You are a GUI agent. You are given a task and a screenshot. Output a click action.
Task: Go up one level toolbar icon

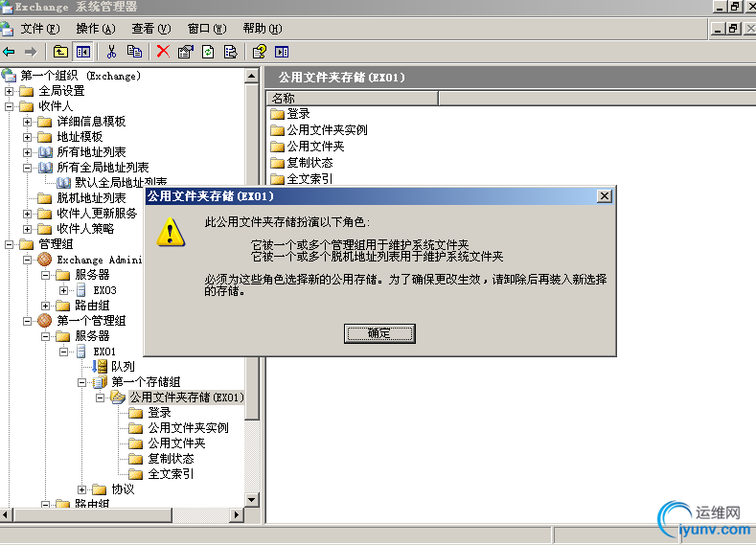60,52
